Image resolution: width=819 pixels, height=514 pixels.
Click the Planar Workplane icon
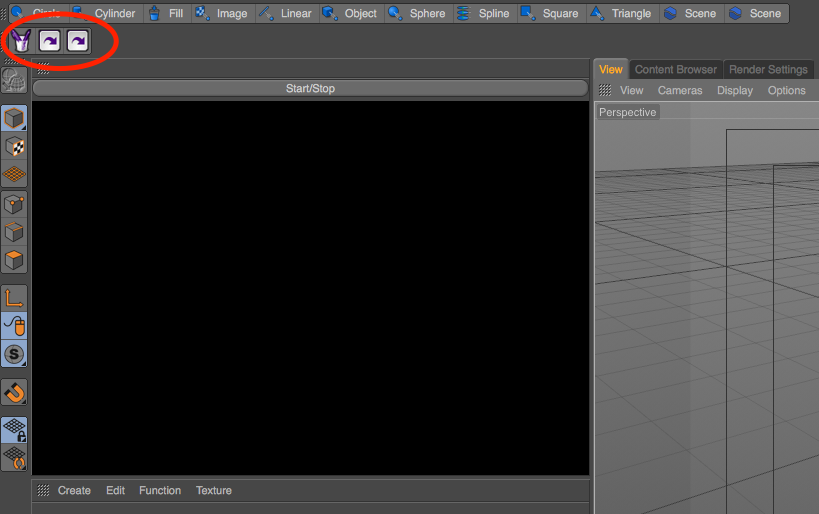tap(14, 458)
